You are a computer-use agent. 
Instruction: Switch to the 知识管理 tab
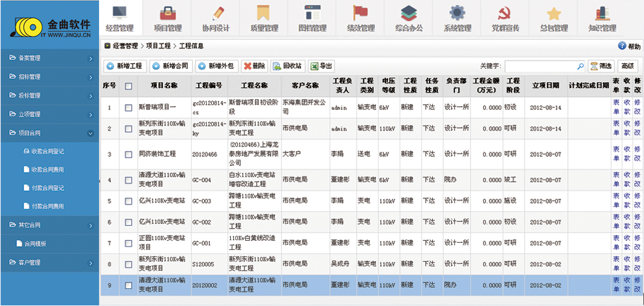[x=601, y=19]
